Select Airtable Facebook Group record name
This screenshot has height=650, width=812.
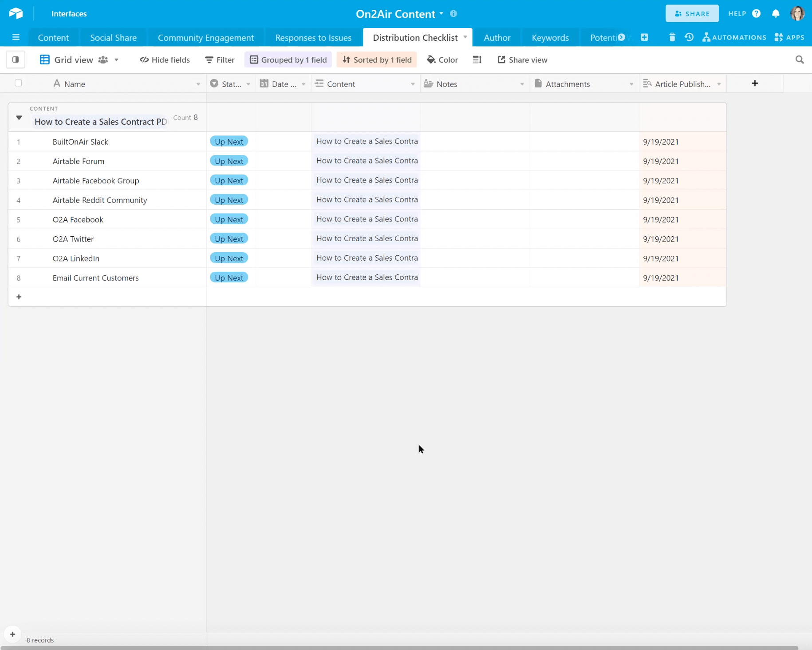click(96, 181)
